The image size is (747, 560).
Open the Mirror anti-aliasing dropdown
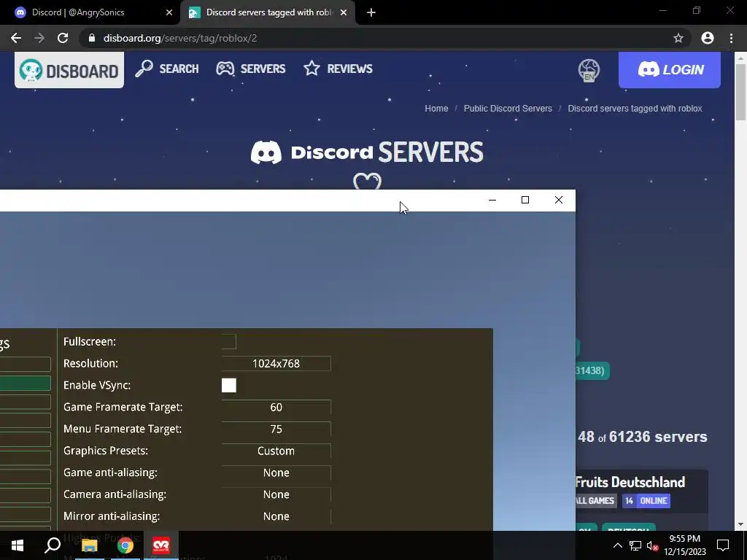point(276,516)
